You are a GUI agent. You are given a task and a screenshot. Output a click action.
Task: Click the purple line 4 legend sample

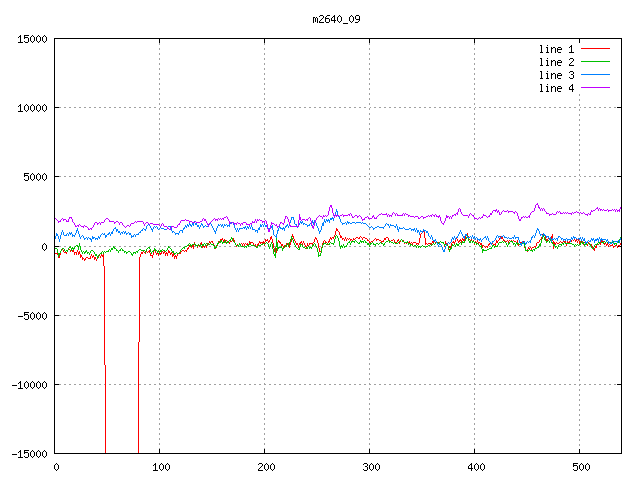(x=595, y=88)
